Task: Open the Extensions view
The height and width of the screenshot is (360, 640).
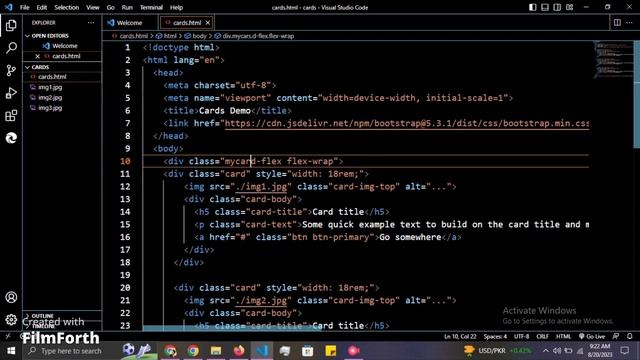Action: [x=11, y=116]
